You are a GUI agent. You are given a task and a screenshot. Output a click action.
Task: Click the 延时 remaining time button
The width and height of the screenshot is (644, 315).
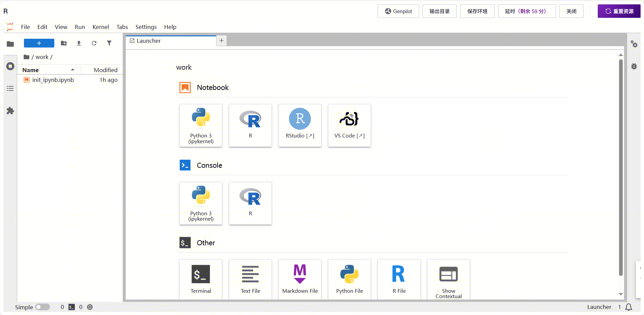[x=527, y=11]
